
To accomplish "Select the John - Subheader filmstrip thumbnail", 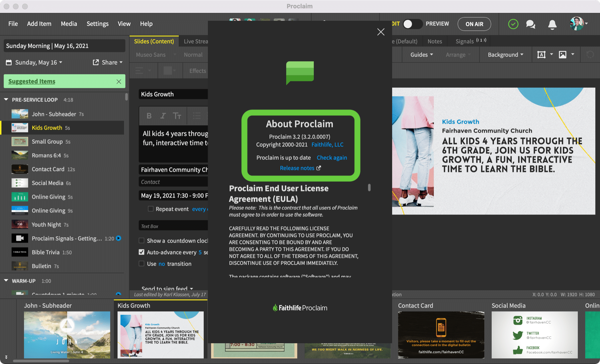I will [x=67, y=335].
